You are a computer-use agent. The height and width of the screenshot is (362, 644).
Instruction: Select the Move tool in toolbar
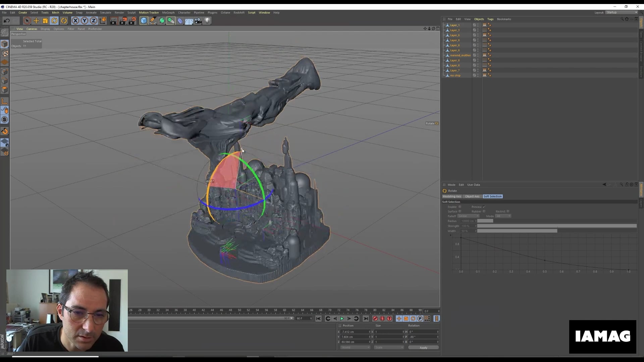click(x=36, y=21)
